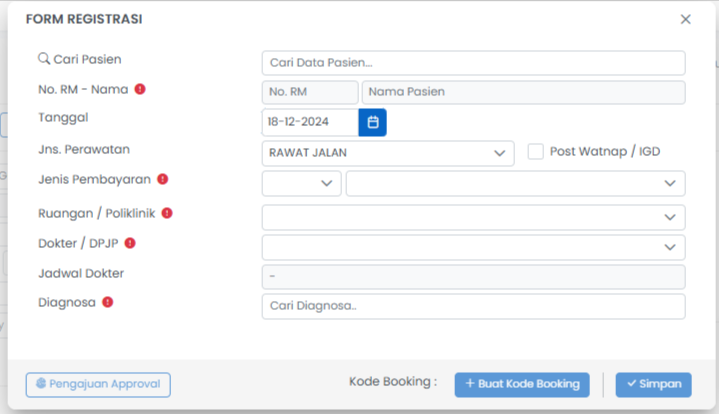Screen dimensions: 719x414
Task: Click the red alert icon beside Dokter / DPJP
Action: (x=130, y=243)
